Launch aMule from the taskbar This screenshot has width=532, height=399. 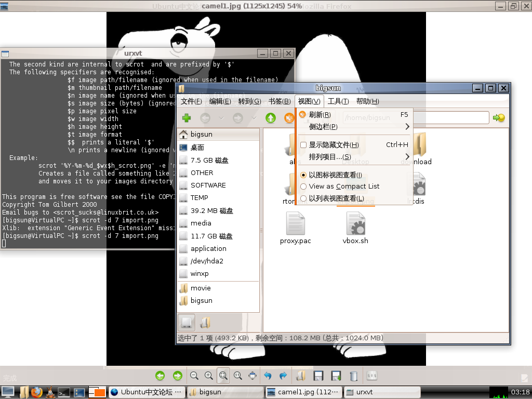[50, 392]
